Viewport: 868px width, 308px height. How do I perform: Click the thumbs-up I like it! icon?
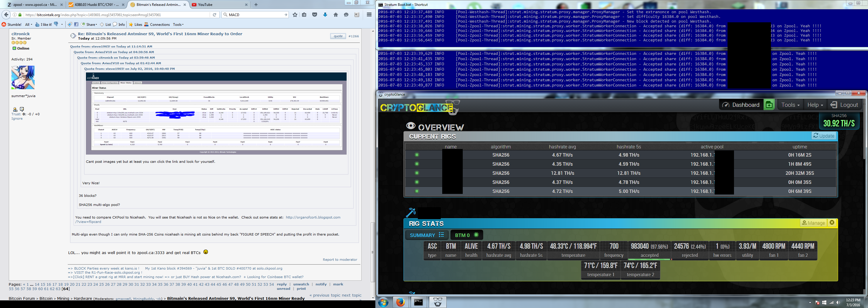coord(38,24)
